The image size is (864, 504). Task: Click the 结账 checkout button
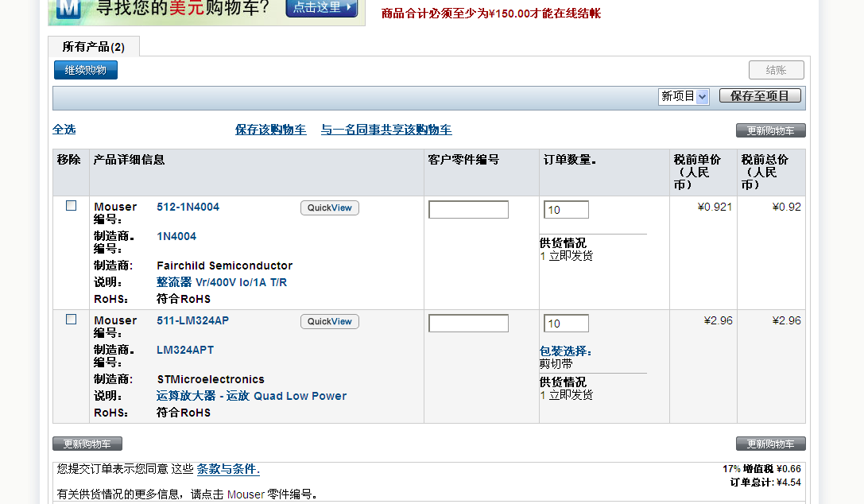[776, 70]
